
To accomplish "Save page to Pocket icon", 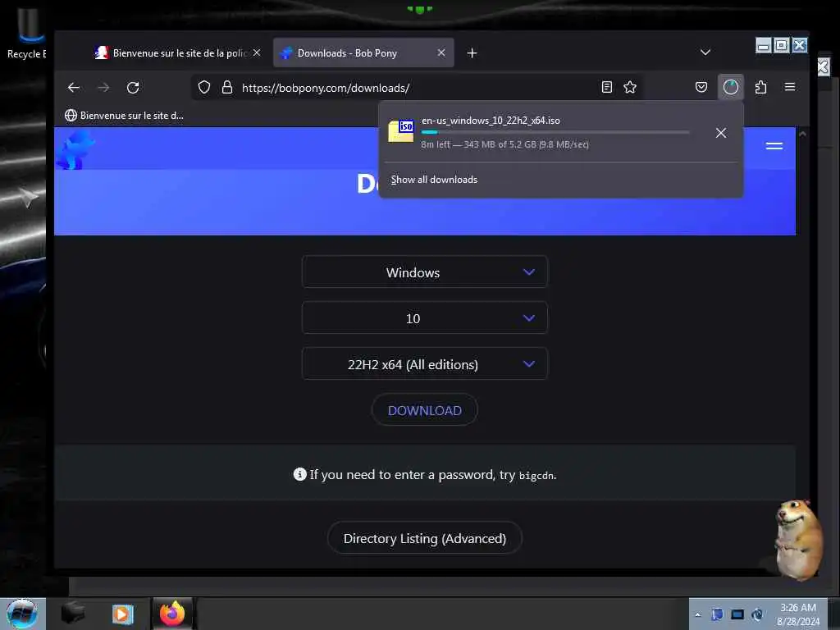I will point(701,87).
